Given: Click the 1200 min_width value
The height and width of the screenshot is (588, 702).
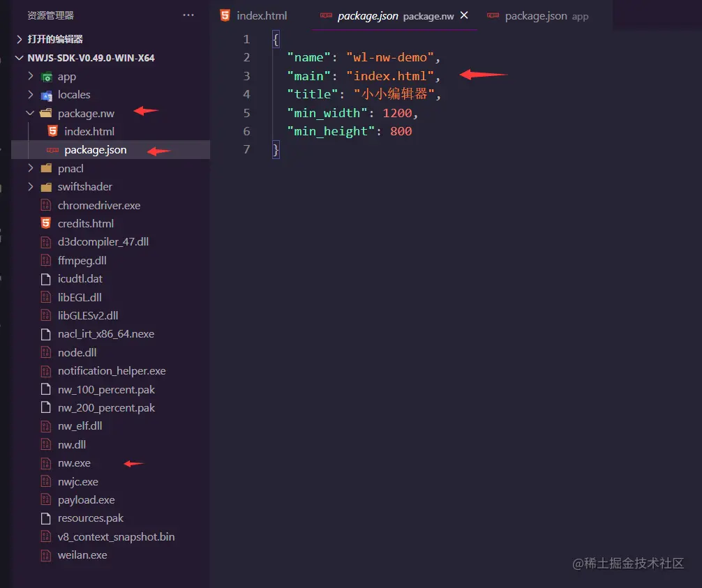Looking at the screenshot, I should click(397, 113).
